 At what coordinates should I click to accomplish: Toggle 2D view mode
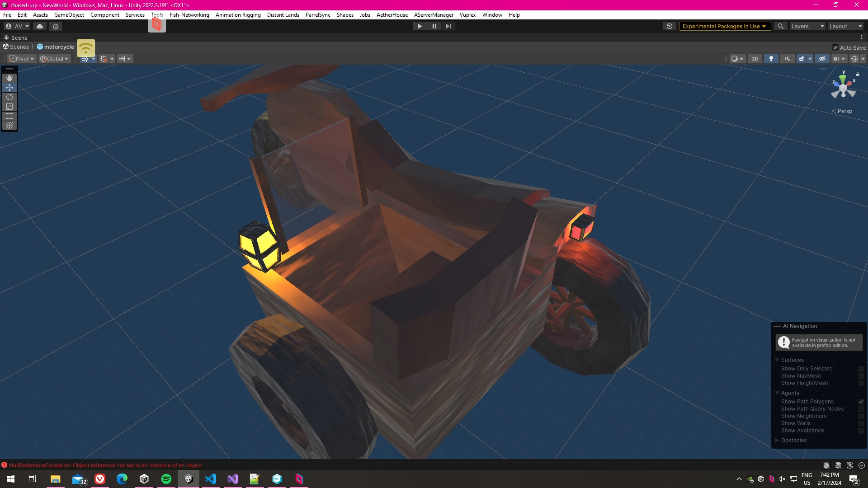pos(755,59)
